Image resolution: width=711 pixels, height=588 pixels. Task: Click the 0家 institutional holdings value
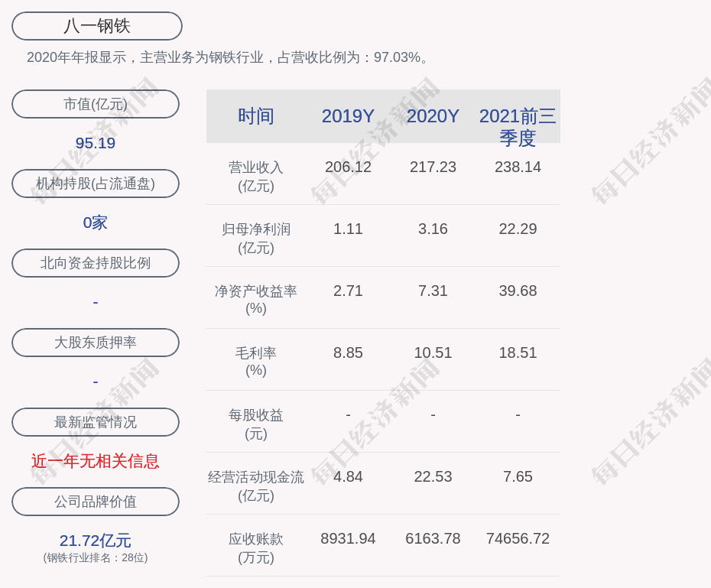96,223
